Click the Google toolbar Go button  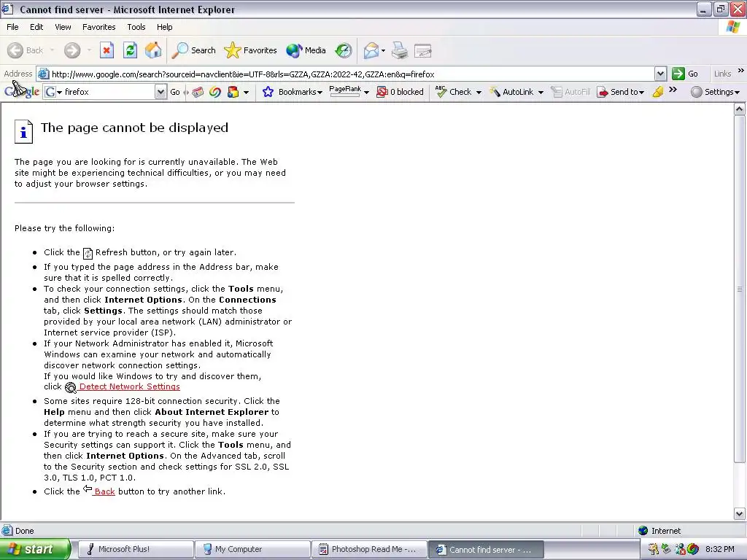tap(175, 92)
